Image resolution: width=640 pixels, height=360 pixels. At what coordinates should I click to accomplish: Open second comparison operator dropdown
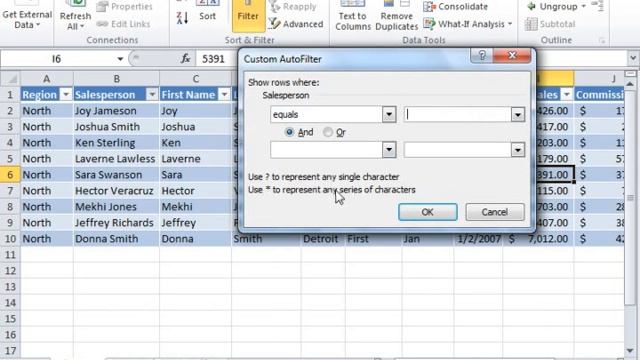pyautogui.click(x=389, y=150)
